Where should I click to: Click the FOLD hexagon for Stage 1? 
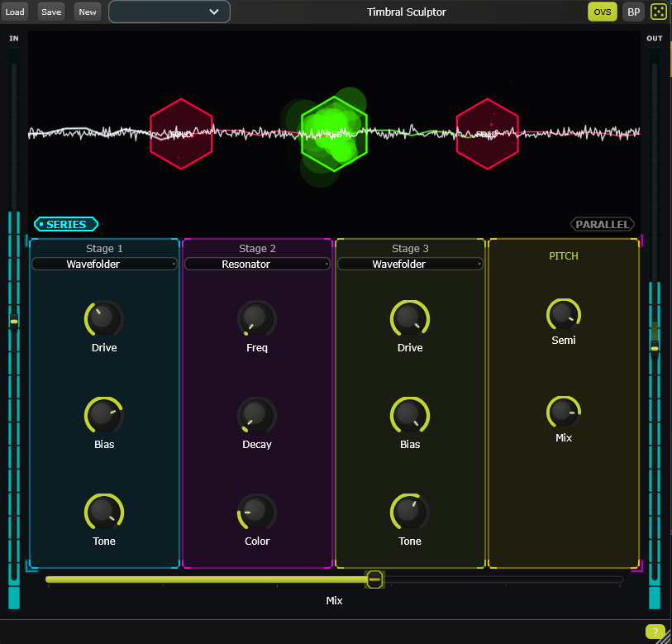pyautogui.click(x=181, y=133)
